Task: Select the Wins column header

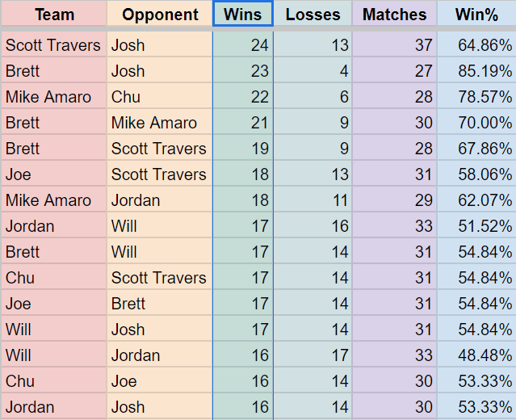Action: pyautogui.click(x=243, y=14)
